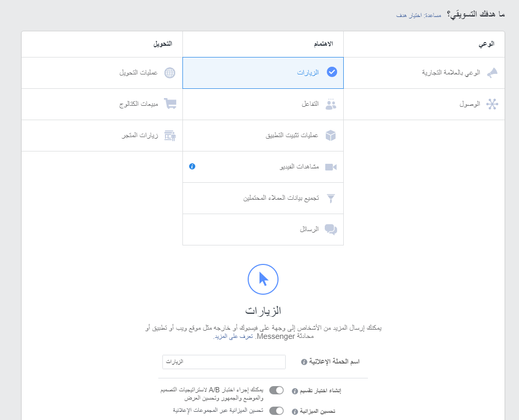Click the video views camera icon
This screenshot has width=519, height=420.
(330, 166)
